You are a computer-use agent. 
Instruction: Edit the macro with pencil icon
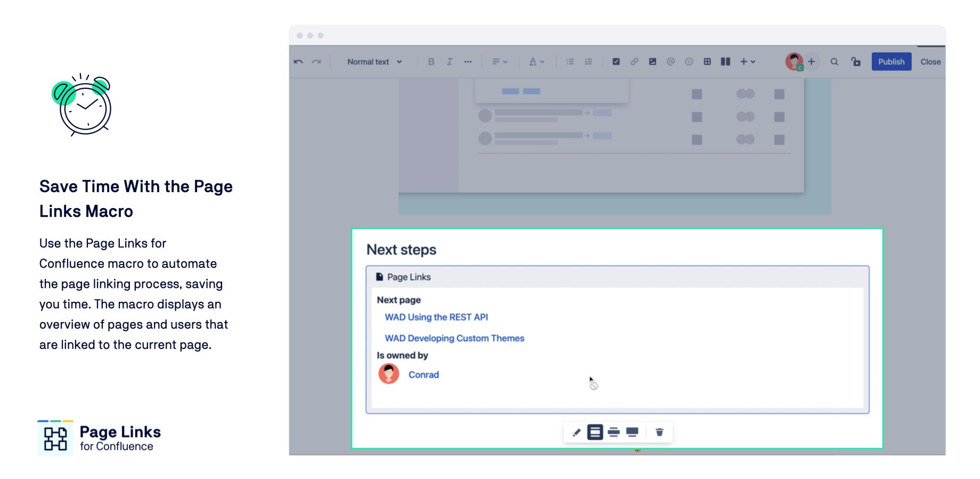576,432
